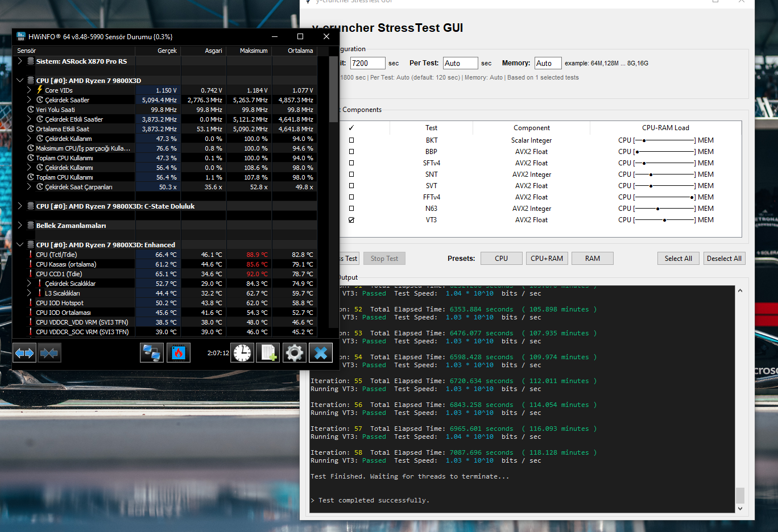Click the clock reset timer icon
This screenshot has height=532, width=778.
coord(242,353)
